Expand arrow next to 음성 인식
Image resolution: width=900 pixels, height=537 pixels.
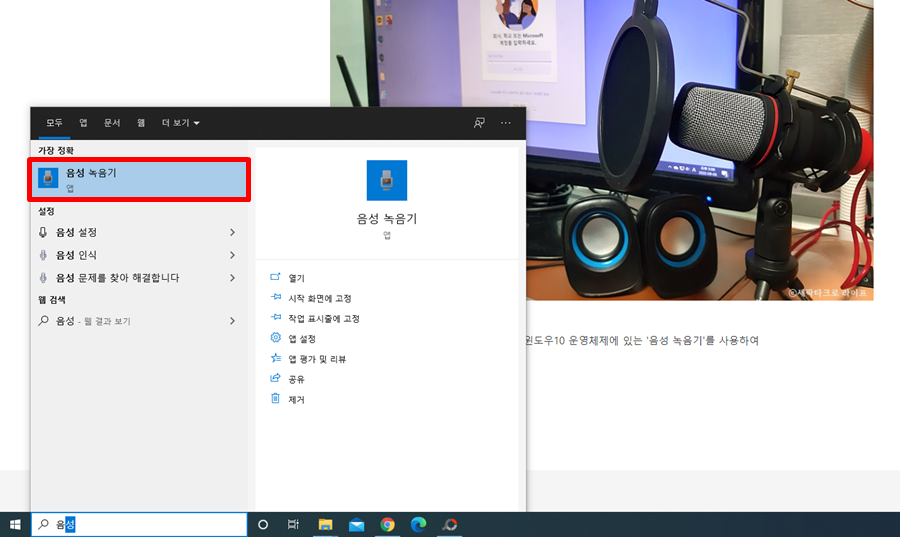(232, 255)
